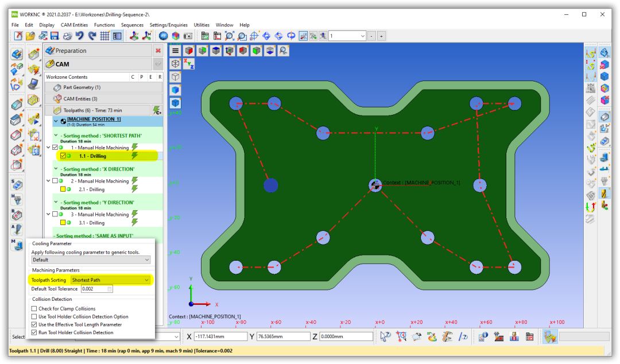Enable Check for Clamp Collisions
The height and width of the screenshot is (364, 620).
coord(34,309)
